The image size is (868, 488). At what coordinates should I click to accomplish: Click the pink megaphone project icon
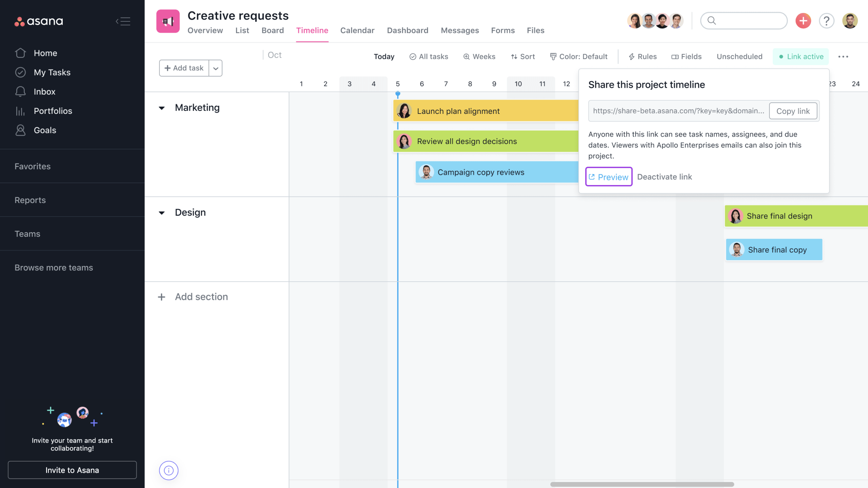(x=168, y=21)
